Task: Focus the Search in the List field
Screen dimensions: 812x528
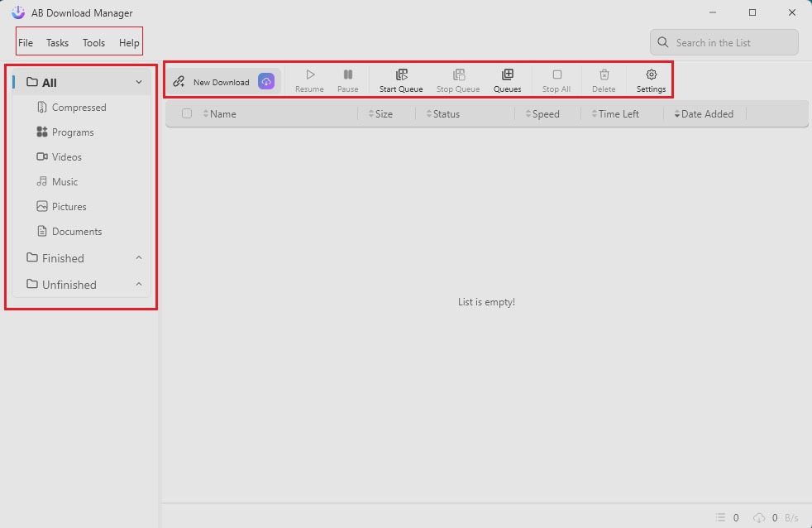Action: [x=724, y=42]
